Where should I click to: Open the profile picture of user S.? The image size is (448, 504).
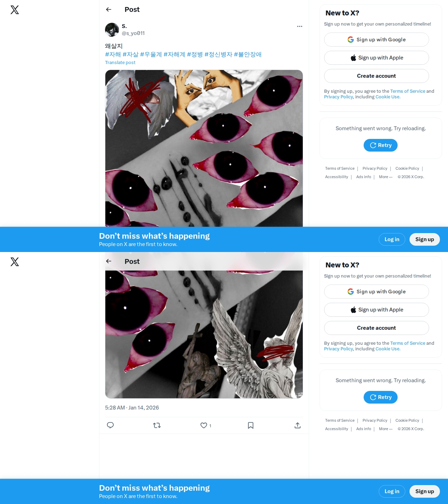112,30
